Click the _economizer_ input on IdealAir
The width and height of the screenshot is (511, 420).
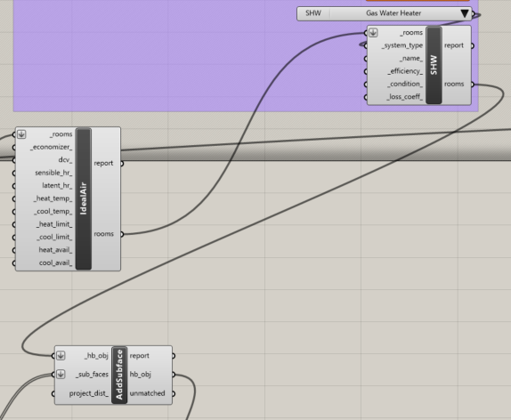(52, 147)
